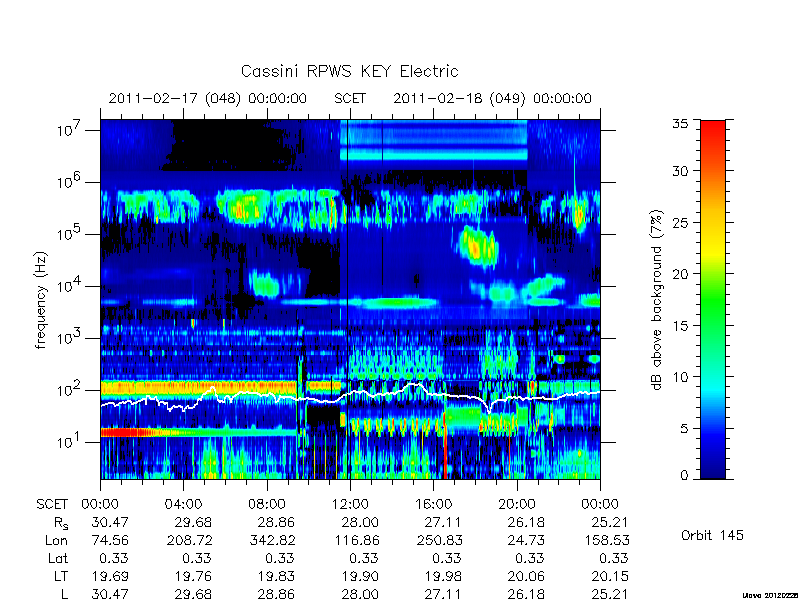Click the LT value 20.15

tap(610, 576)
